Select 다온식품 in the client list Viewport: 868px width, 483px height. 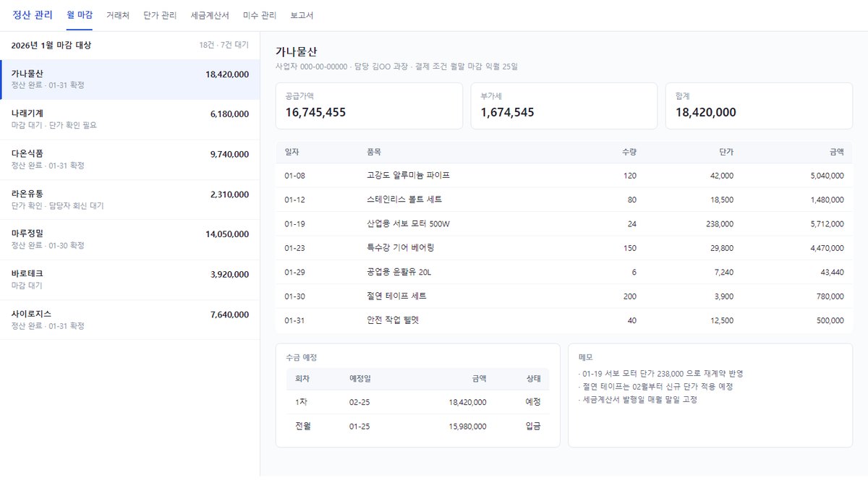(x=130, y=160)
